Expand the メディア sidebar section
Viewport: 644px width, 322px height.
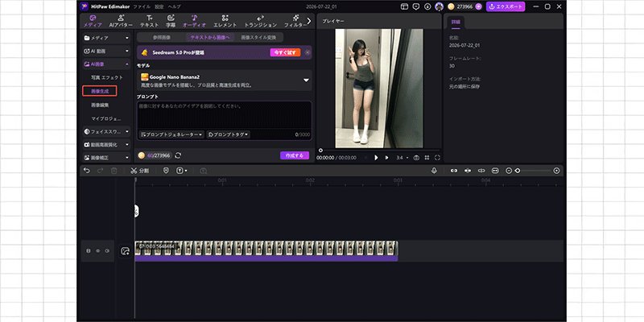(x=106, y=38)
